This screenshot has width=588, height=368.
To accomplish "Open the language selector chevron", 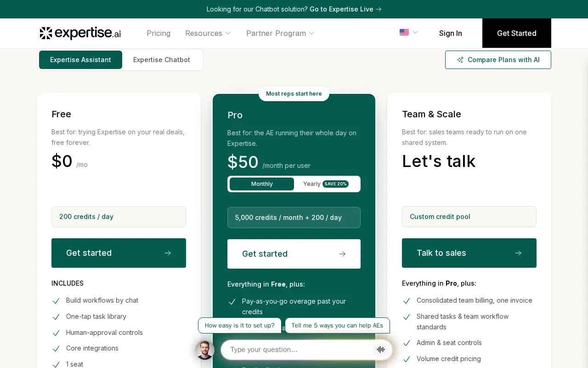I will [x=415, y=32].
